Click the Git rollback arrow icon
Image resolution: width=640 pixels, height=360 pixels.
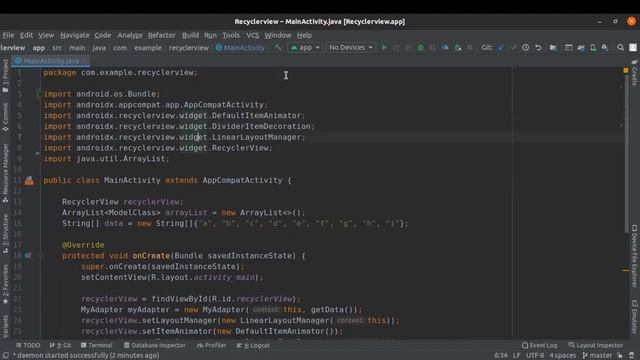click(538, 48)
